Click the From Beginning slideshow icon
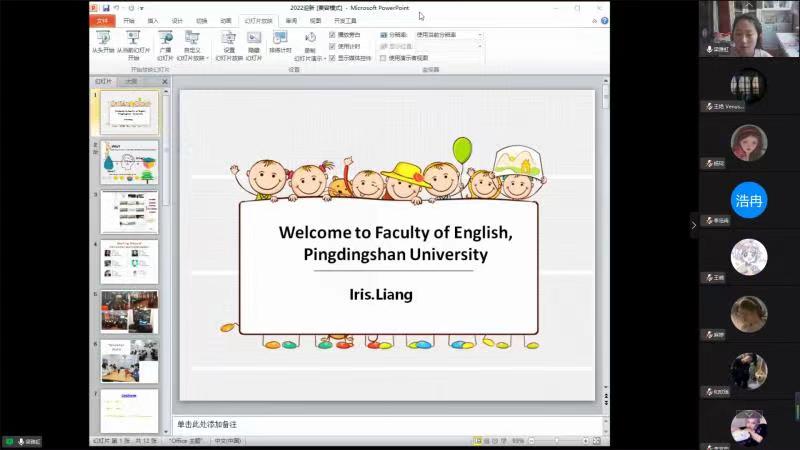 [102, 42]
